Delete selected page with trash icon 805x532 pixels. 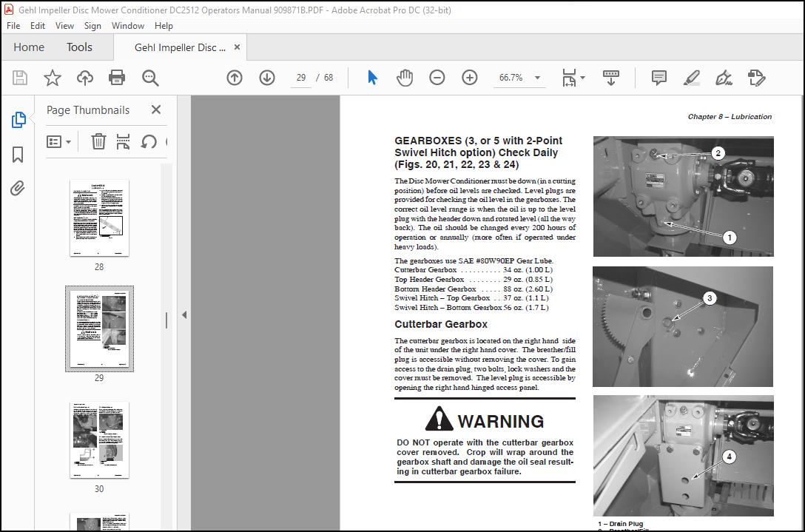pos(98,141)
